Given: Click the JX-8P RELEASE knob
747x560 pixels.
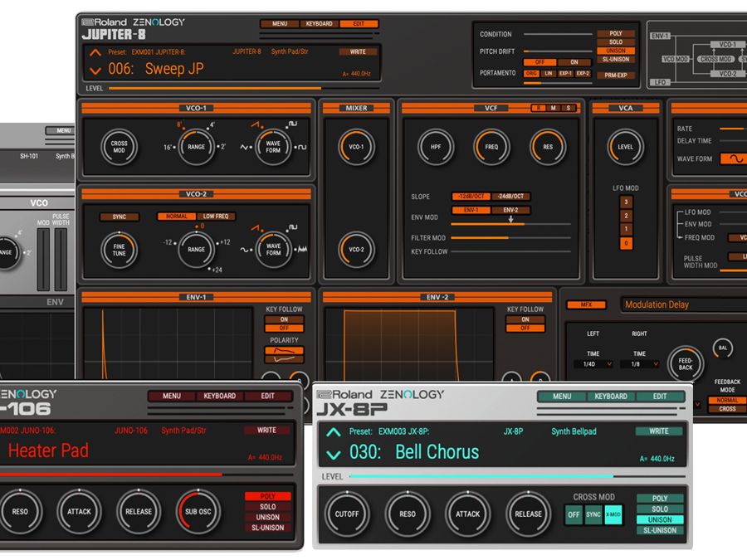Looking at the screenshot, I should (528, 514).
